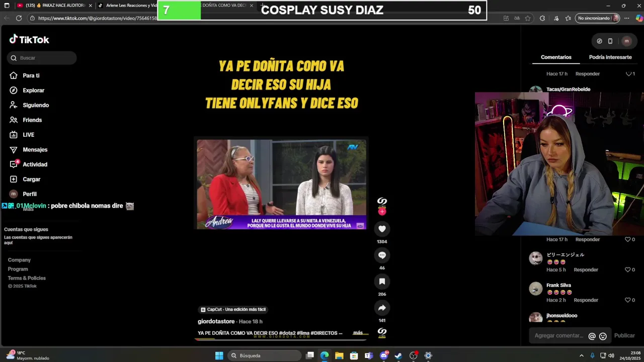Click the taskbar Búsqueda box
Image resolution: width=644 pixels, height=362 pixels.
pyautogui.click(x=264, y=355)
